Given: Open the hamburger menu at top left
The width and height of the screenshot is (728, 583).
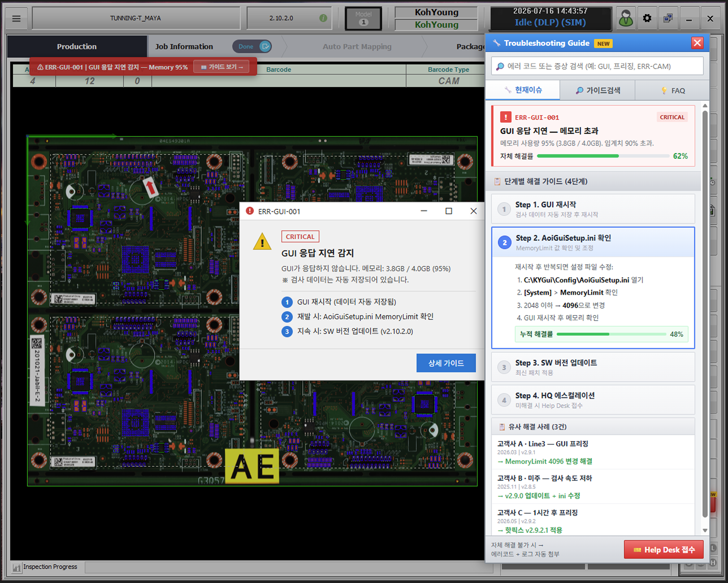Looking at the screenshot, I should [x=16, y=18].
